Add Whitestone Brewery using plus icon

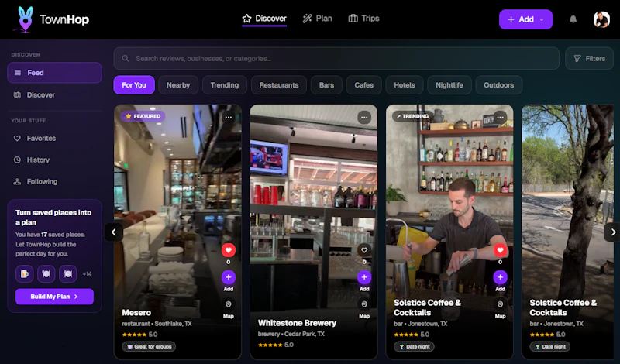pos(364,277)
